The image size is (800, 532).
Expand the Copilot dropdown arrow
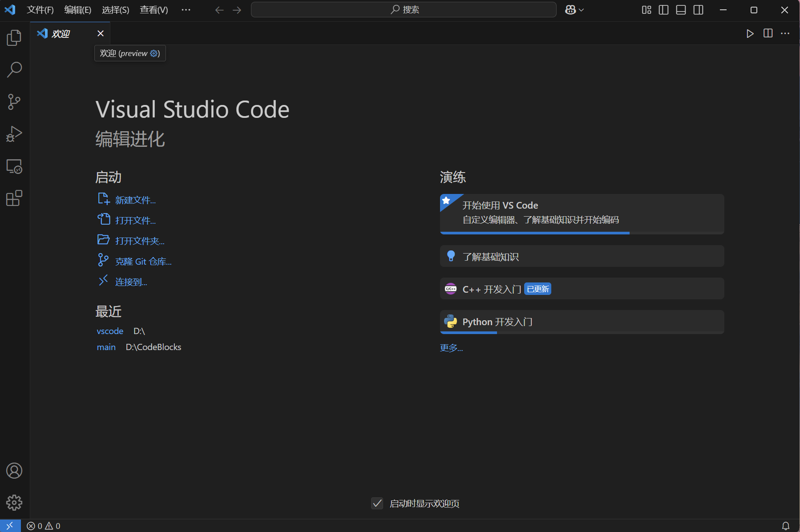point(581,10)
